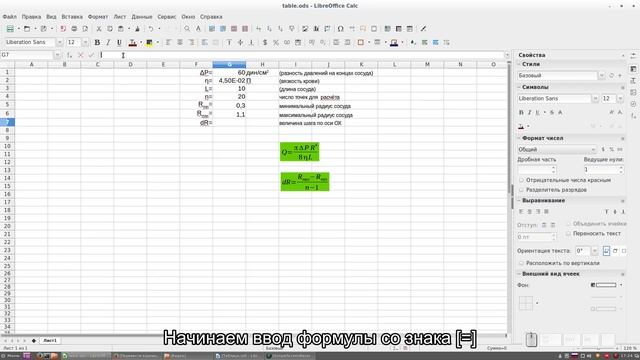
Task: Insert special character via Omega icon
Action: click(x=340, y=29)
